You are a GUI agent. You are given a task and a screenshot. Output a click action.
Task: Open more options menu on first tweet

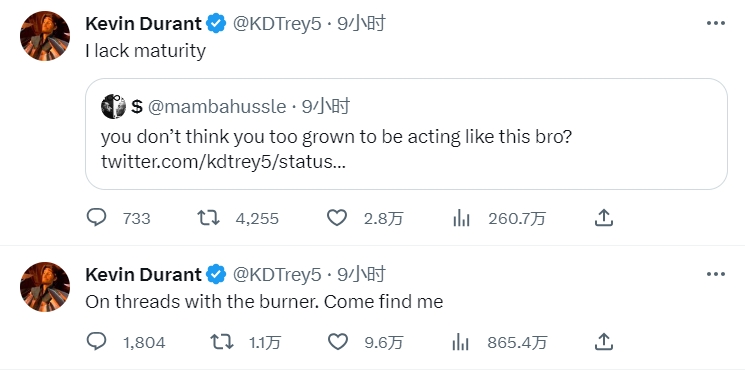click(x=716, y=23)
